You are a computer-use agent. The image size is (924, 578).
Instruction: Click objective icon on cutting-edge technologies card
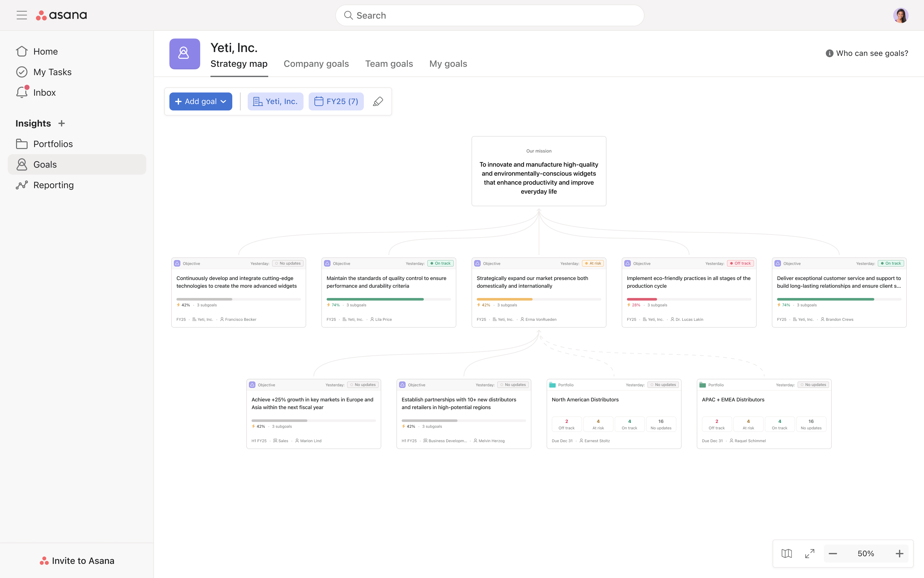pos(177,263)
